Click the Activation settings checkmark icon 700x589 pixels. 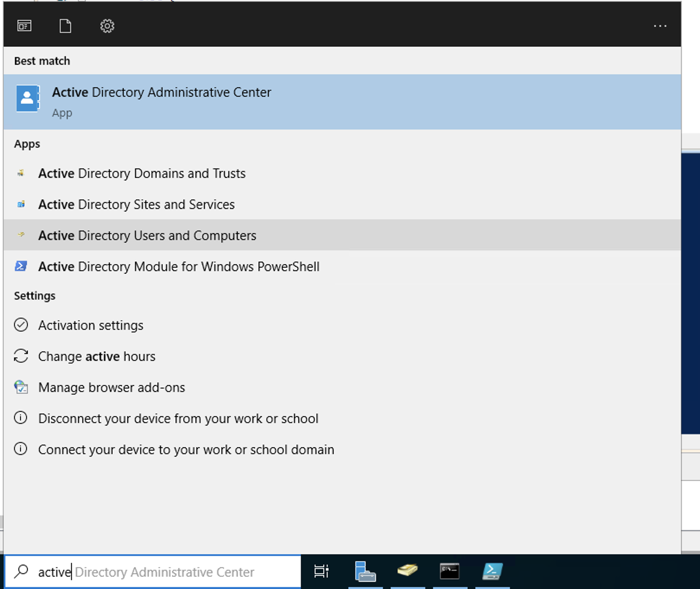[x=21, y=325]
